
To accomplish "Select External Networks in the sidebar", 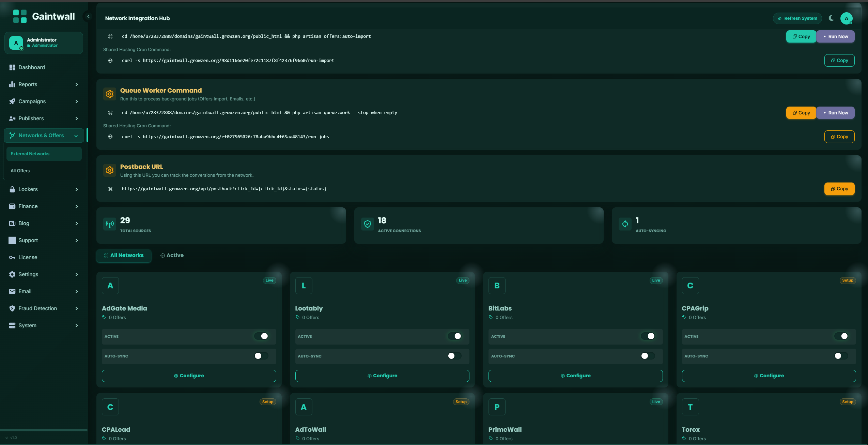I will [44, 154].
